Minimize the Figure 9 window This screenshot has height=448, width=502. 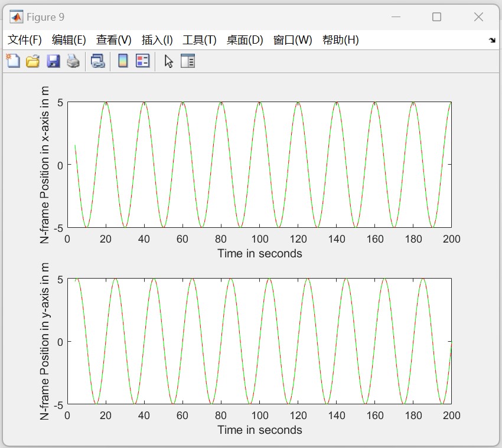[396, 17]
